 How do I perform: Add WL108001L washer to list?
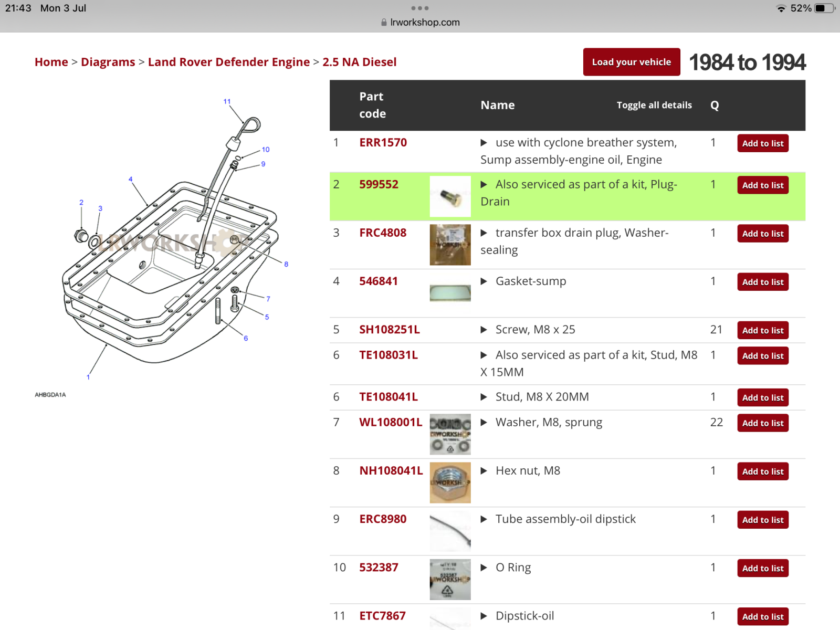(763, 423)
